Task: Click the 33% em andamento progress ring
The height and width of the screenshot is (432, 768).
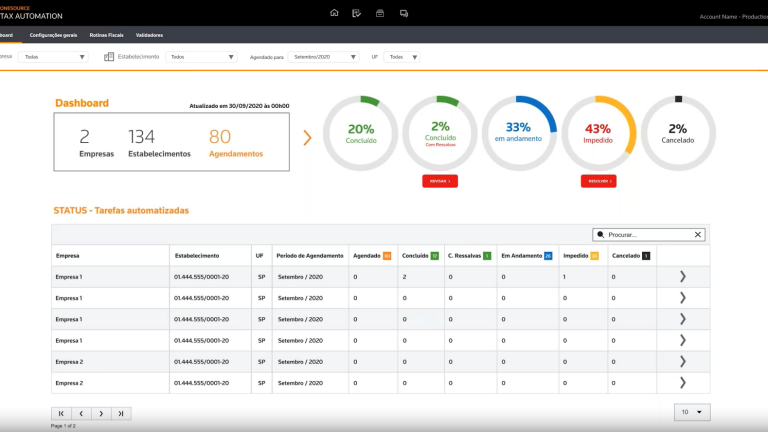Action: tap(519, 133)
